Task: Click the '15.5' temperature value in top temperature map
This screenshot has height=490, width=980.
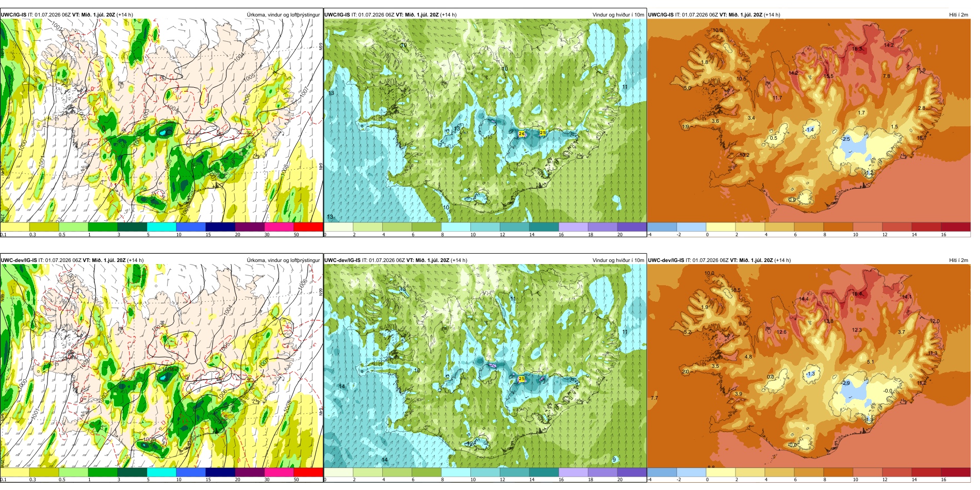Action: pos(828,76)
